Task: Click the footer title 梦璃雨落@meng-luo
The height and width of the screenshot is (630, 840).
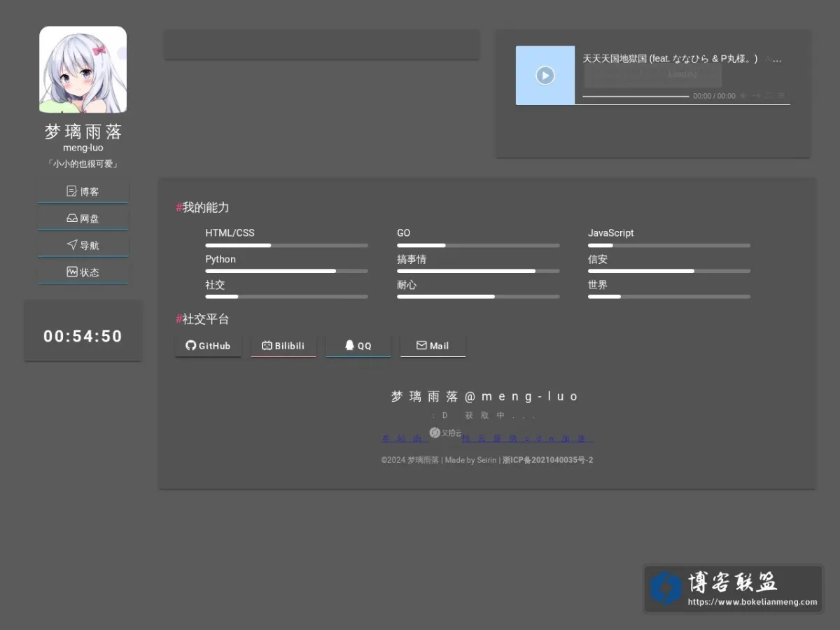Action: 485,396
